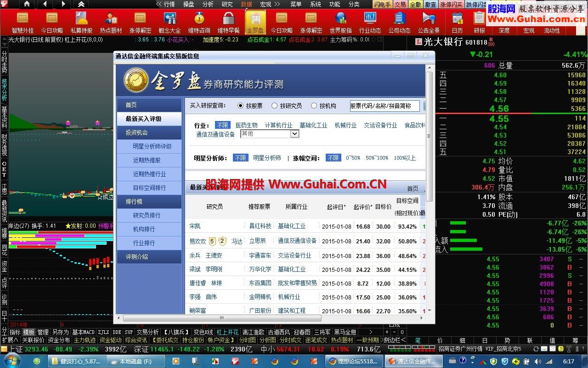Click the forward arrow icon in top bar
Viewport: 588px width, 368px height.
pos(63,4)
